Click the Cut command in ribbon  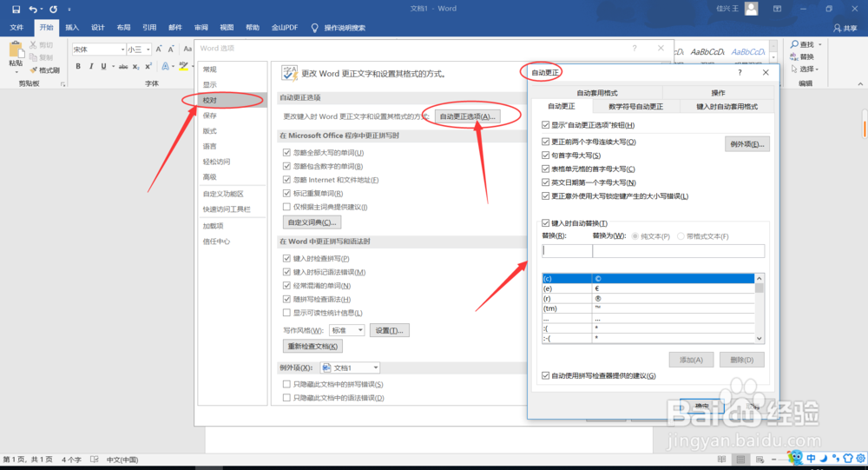coord(42,45)
